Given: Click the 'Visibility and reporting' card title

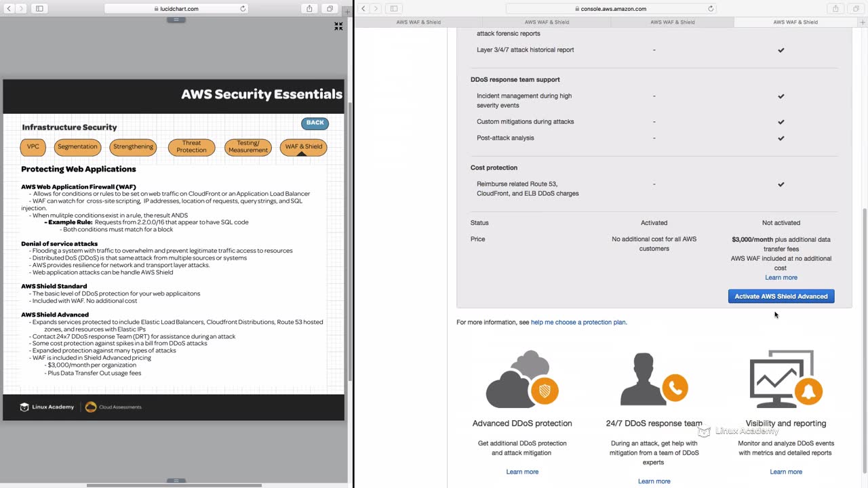Looking at the screenshot, I should pyautogui.click(x=786, y=424).
